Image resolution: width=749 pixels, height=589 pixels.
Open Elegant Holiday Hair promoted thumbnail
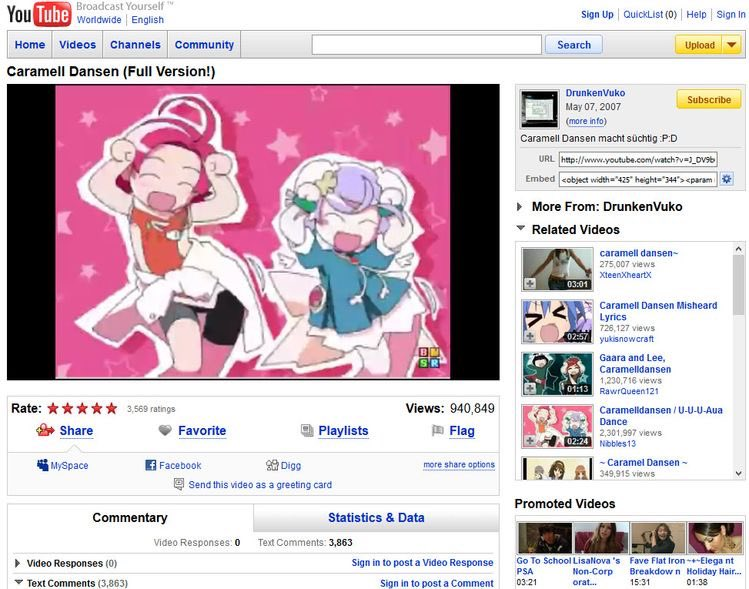click(715, 538)
